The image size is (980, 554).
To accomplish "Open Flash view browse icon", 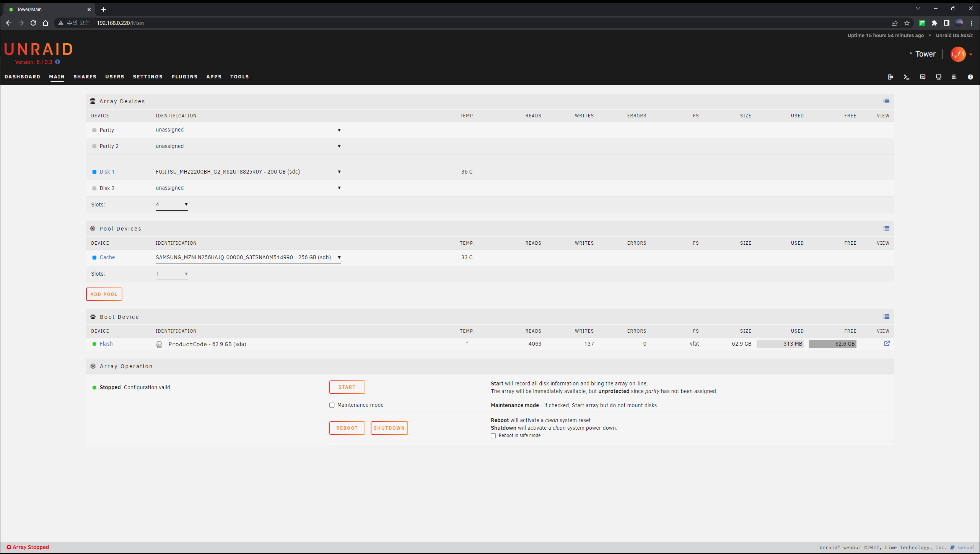I will [887, 343].
